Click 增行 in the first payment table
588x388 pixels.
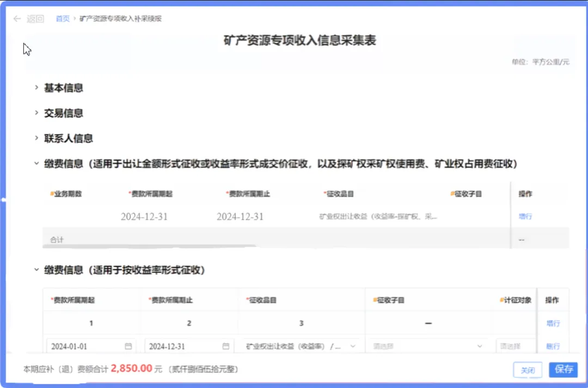(x=525, y=217)
